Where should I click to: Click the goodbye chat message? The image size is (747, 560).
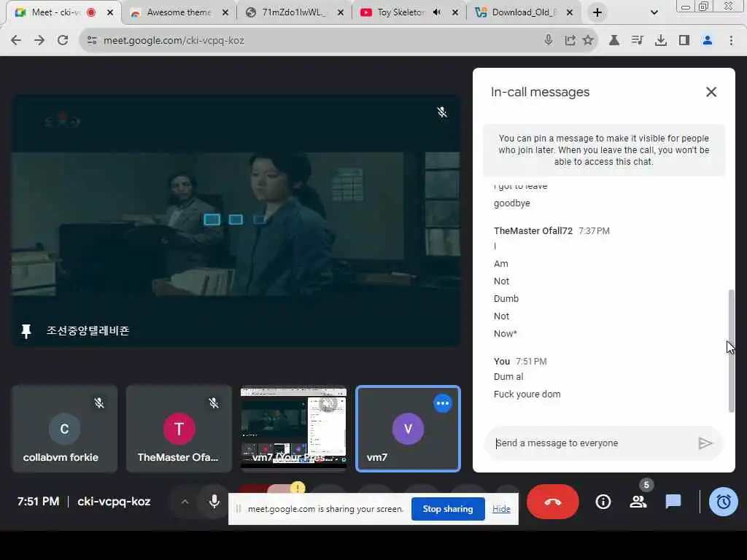pyautogui.click(x=511, y=203)
